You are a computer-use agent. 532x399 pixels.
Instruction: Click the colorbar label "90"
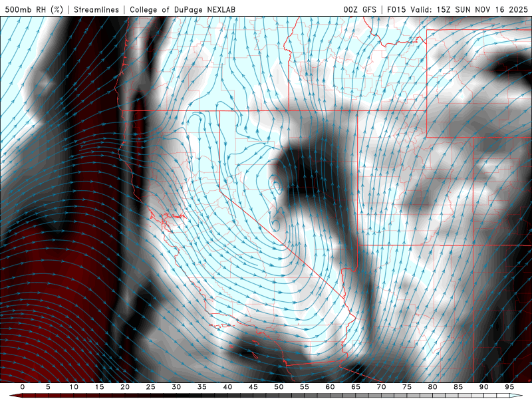[x=484, y=387]
